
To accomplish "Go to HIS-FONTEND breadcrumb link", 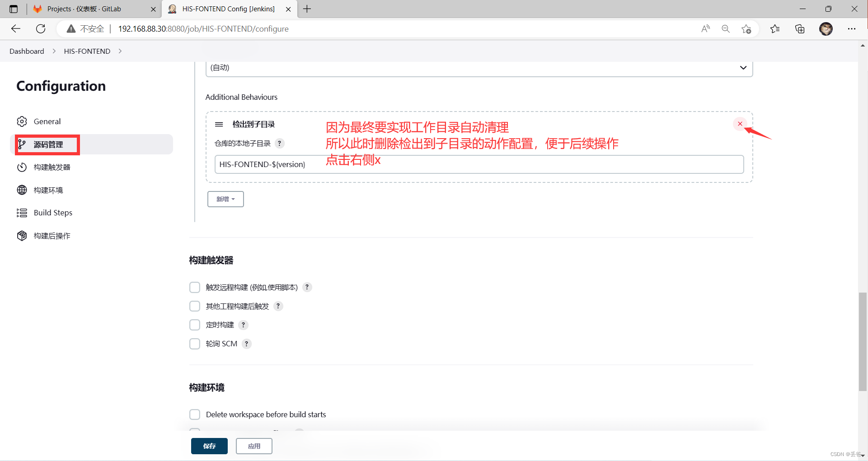I will click(x=87, y=51).
